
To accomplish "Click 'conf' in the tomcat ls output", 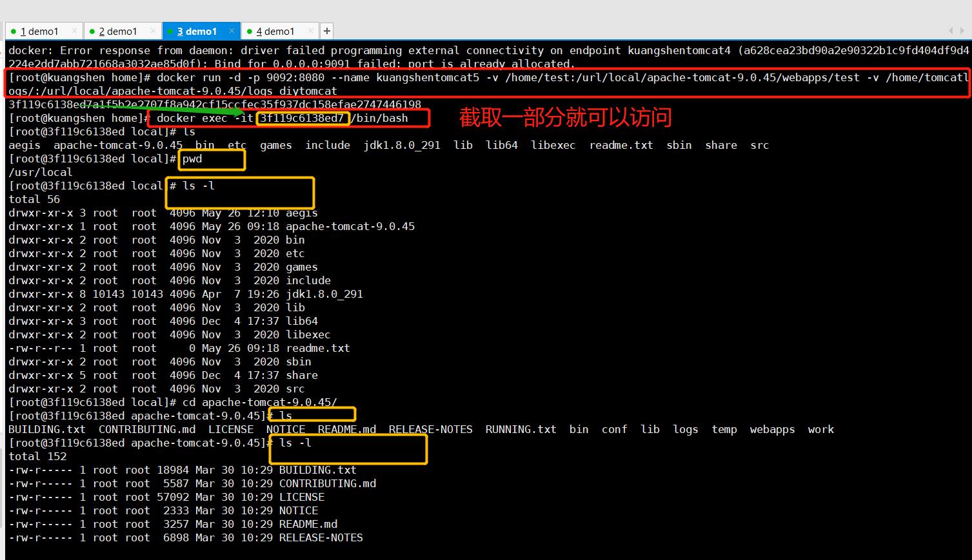I will (x=615, y=429).
